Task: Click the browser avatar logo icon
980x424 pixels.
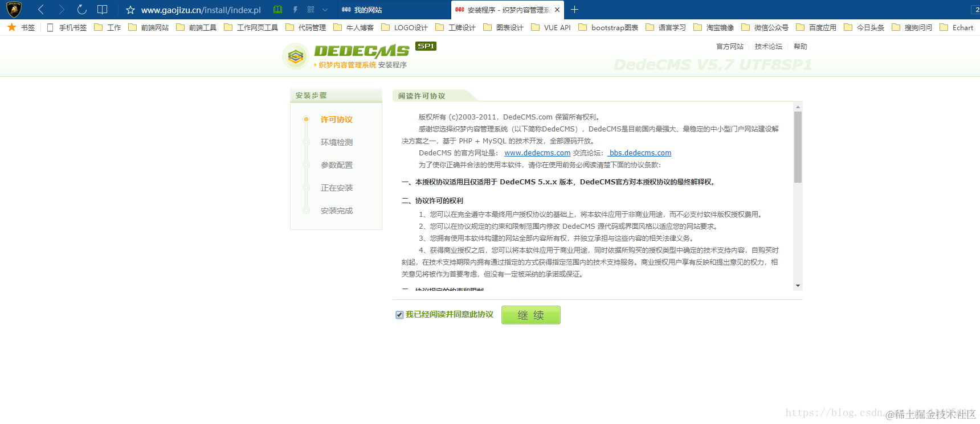Action: point(14,10)
